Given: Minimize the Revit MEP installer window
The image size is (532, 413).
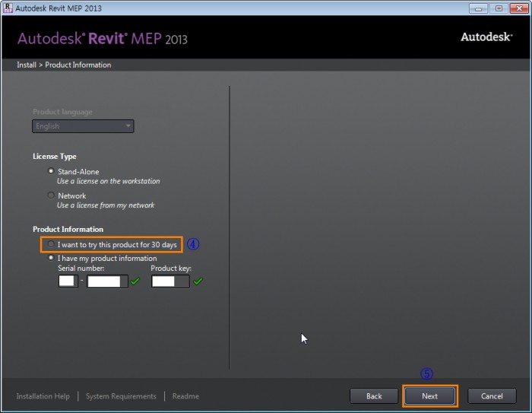Looking at the screenshot, I should click(x=478, y=8).
